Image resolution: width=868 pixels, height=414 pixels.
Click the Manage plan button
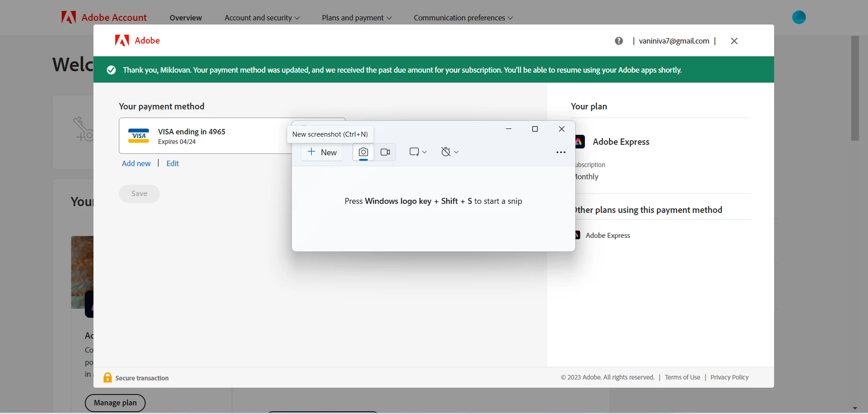(115, 403)
